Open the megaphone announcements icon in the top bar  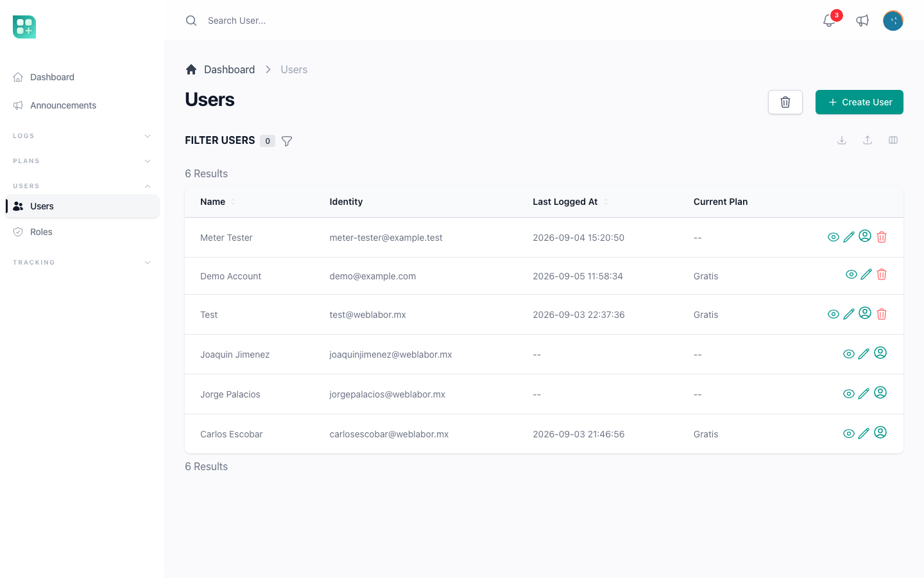(862, 21)
